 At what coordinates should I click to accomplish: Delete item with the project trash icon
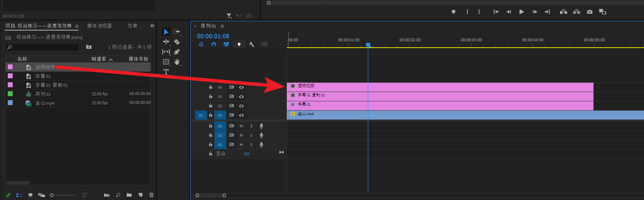point(151,195)
